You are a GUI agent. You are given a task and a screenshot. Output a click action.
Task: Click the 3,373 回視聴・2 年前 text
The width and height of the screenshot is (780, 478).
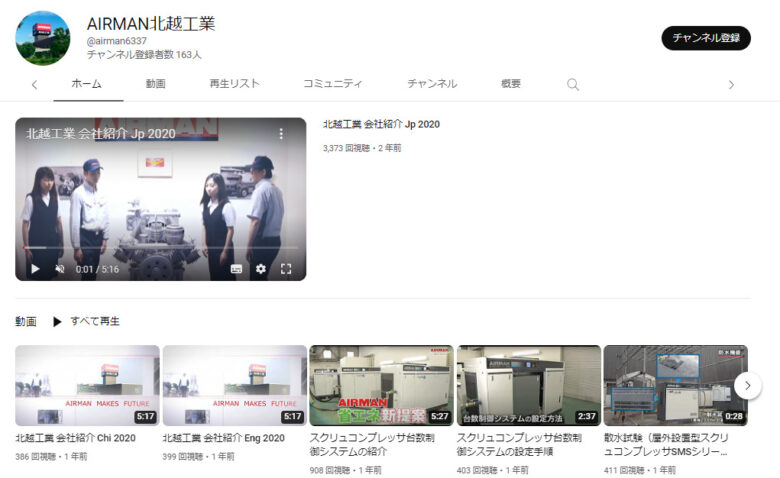[x=362, y=148]
